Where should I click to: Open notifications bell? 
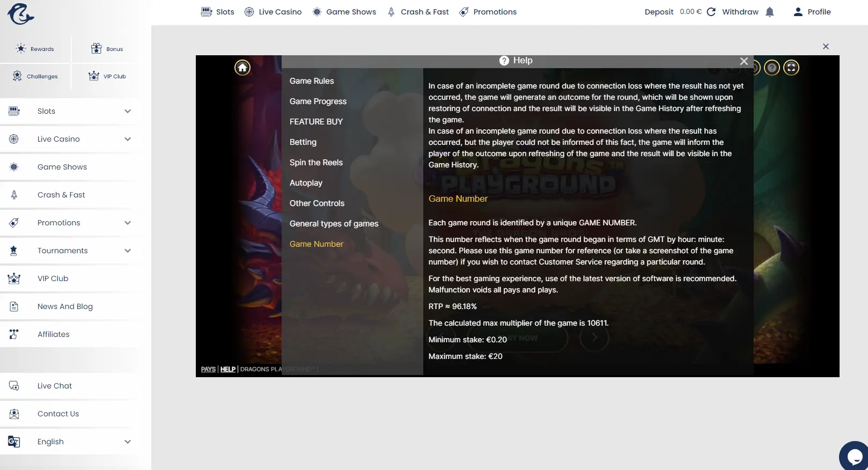point(770,12)
